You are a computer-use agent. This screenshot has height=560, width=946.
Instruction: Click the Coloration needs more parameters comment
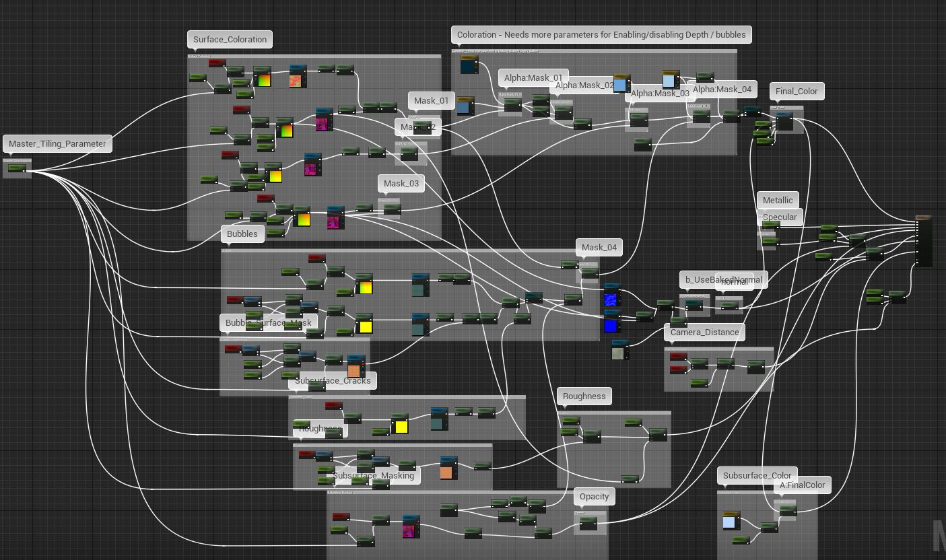[601, 34]
